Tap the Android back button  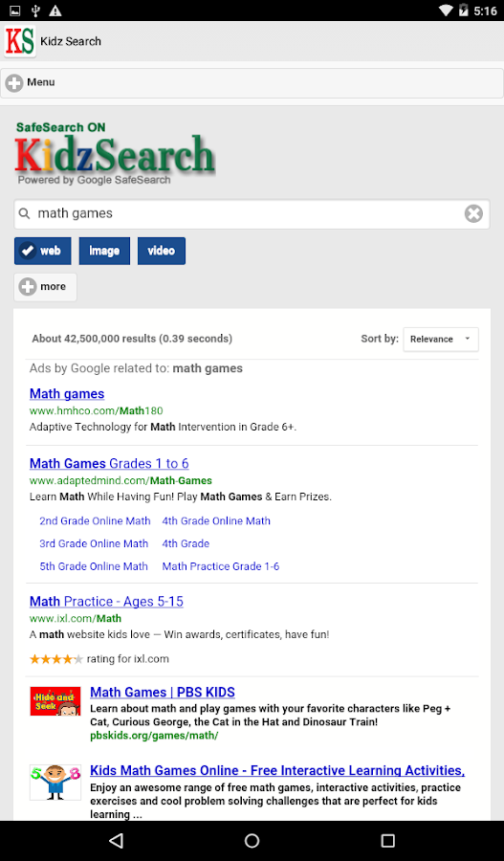pos(116,841)
